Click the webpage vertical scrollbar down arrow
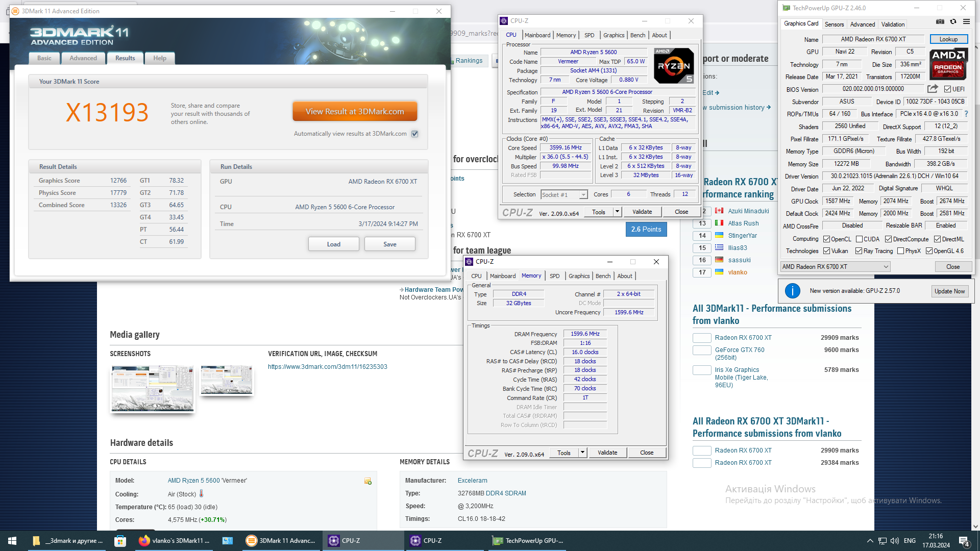The height and width of the screenshot is (551, 980). coord(975,527)
